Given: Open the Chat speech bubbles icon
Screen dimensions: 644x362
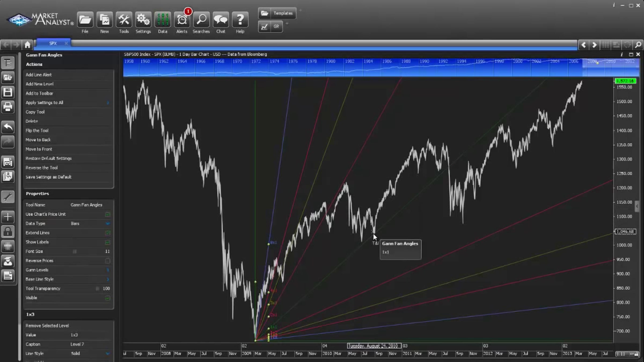Looking at the screenshot, I should pyautogui.click(x=221, y=20).
